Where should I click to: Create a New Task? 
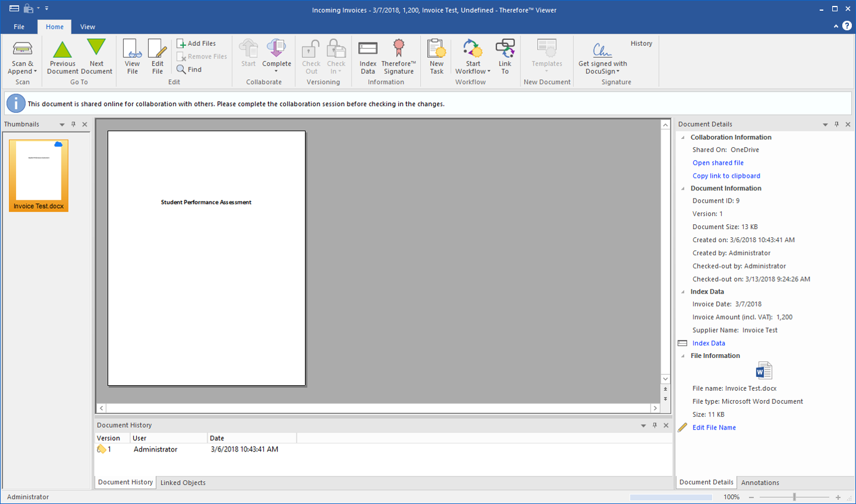pos(436,50)
